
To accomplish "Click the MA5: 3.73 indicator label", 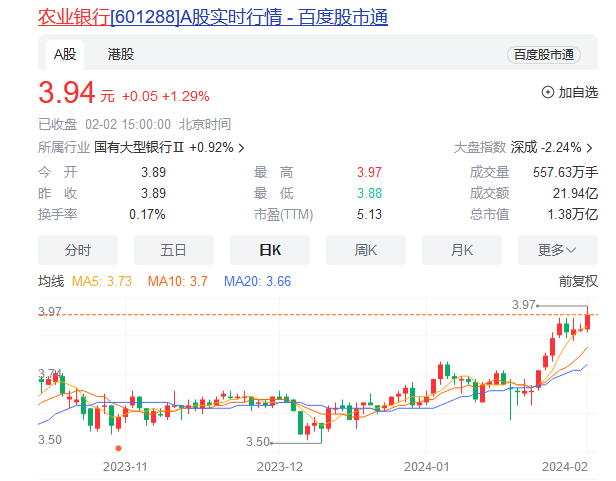I will 102,281.
